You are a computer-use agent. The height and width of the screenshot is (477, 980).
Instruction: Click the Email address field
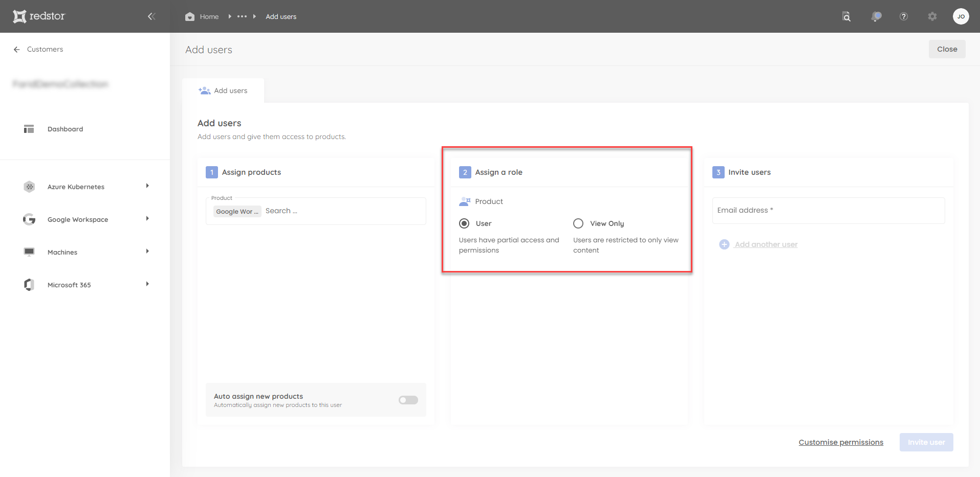pyautogui.click(x=829, y=211)
